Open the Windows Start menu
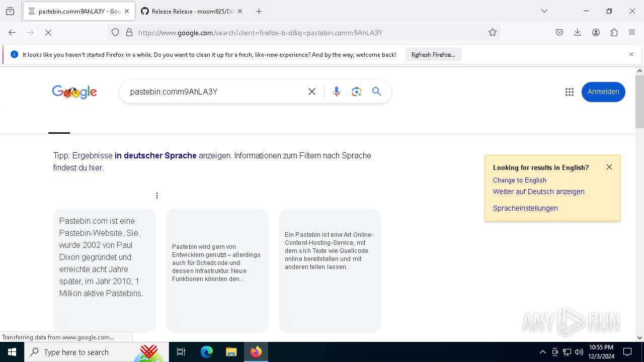This screenshot has height=362, width=644. pyautogui.click(x=12, y=352)
